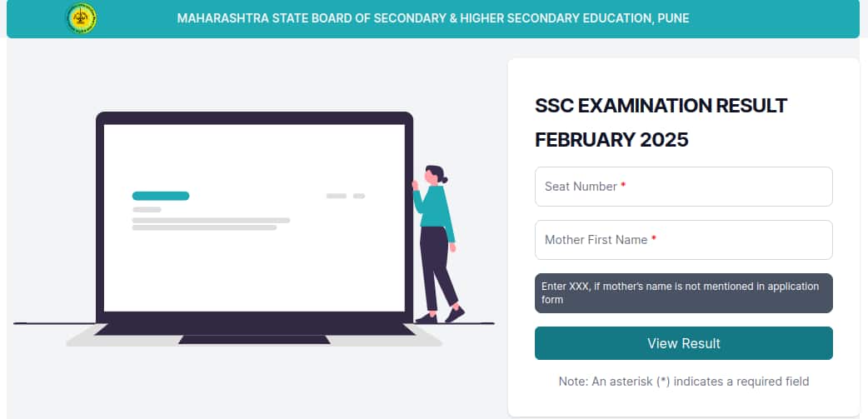The image size is (868, 419).
Task: Click the required field asterisk note
Action: (x=684, y=382)
